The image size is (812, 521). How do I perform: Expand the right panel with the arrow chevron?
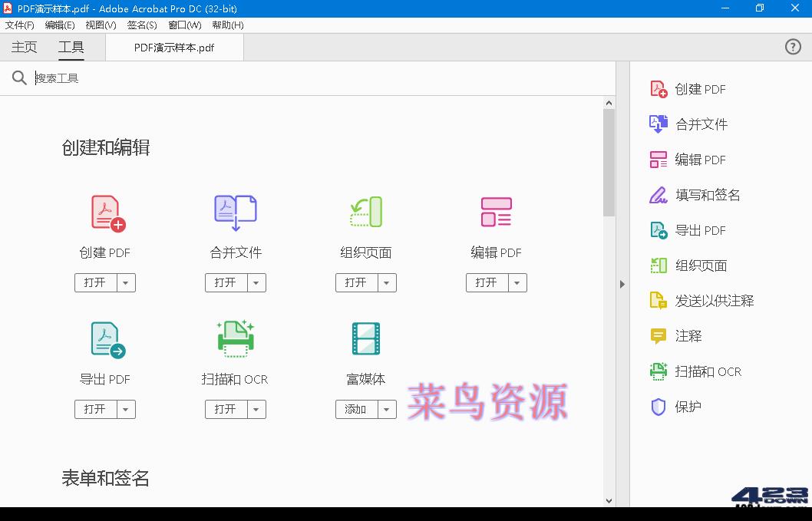pos(622,284)
